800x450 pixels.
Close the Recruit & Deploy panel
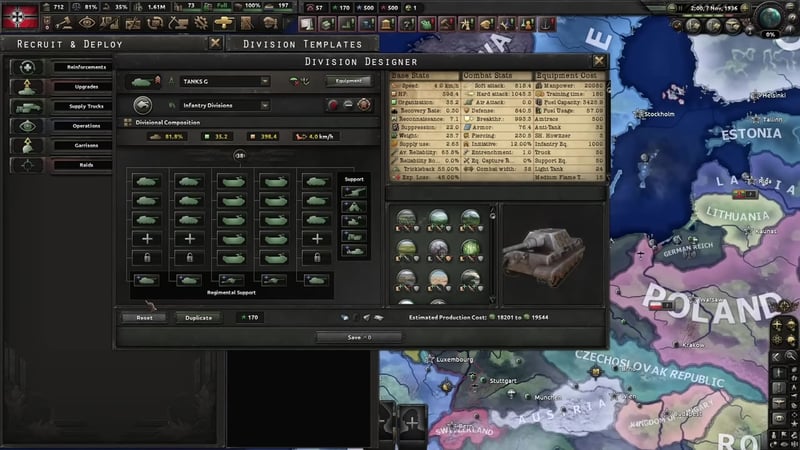point(215,43)
